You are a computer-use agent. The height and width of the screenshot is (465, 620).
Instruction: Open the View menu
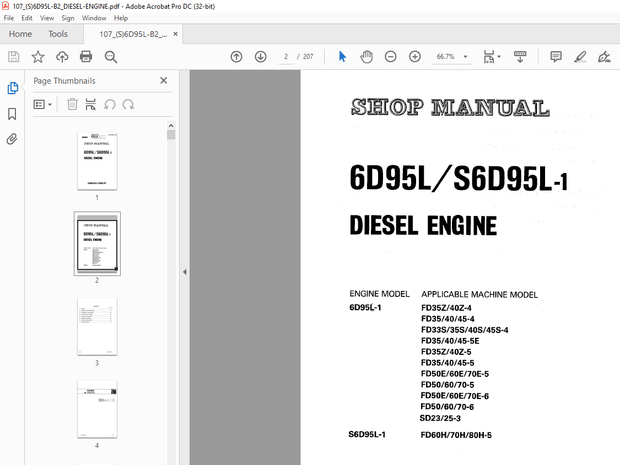tap(47, 18)
